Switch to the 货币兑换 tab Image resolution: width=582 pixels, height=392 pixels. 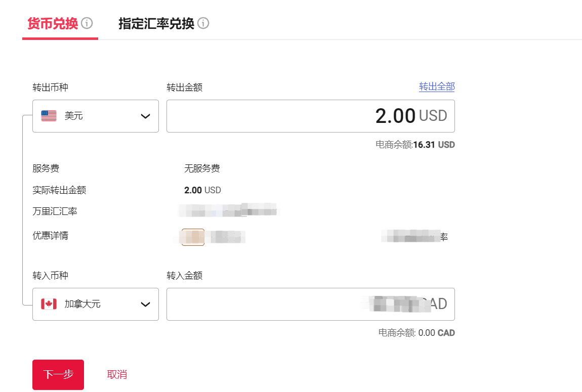53,23
